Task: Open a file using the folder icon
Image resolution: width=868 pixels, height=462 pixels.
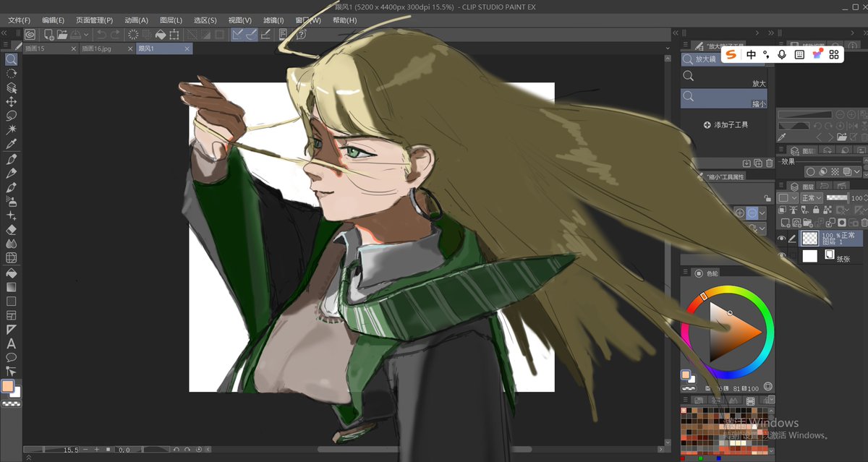Action: pyautogui.click(x=62, y=34)
